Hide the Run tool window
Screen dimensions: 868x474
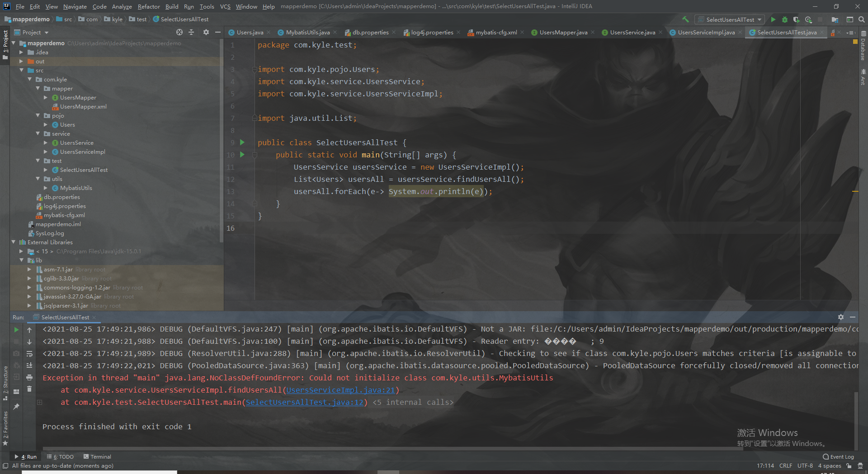pos(853,317)
